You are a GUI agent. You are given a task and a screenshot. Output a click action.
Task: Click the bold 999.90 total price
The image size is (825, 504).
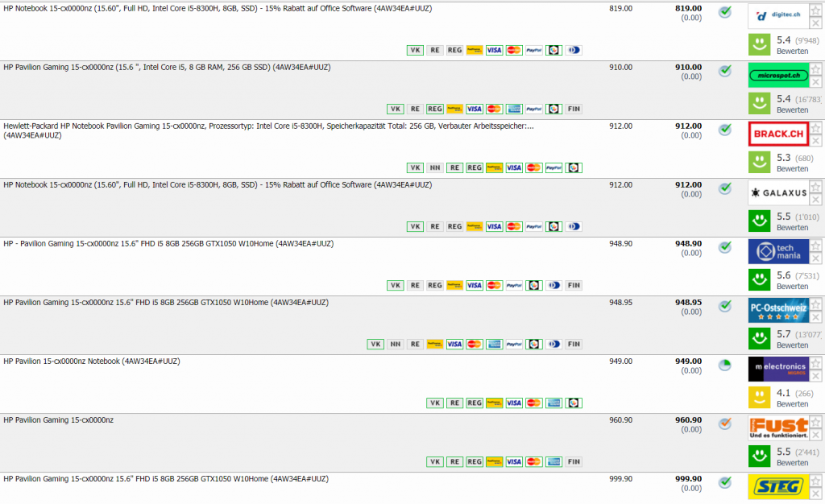[x=688, y=479]
